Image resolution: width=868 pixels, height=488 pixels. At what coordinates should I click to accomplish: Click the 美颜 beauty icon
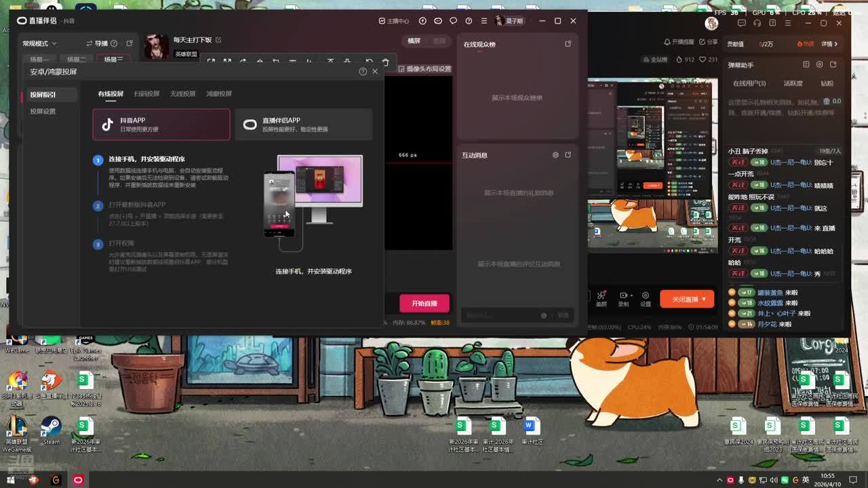(601, 296)
